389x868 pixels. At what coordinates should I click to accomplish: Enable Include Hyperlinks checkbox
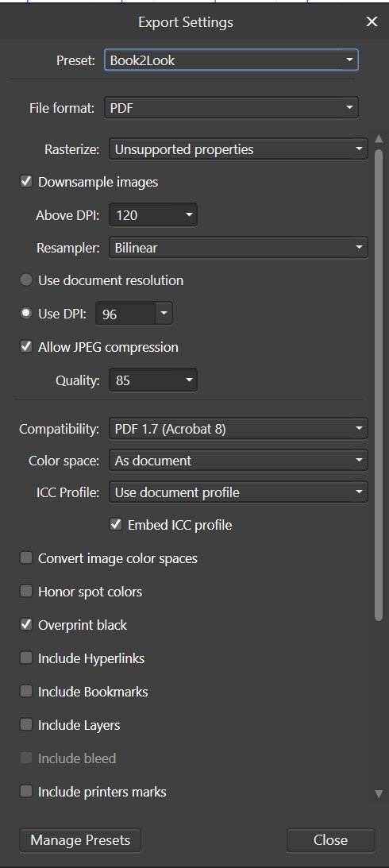[26, 658]
